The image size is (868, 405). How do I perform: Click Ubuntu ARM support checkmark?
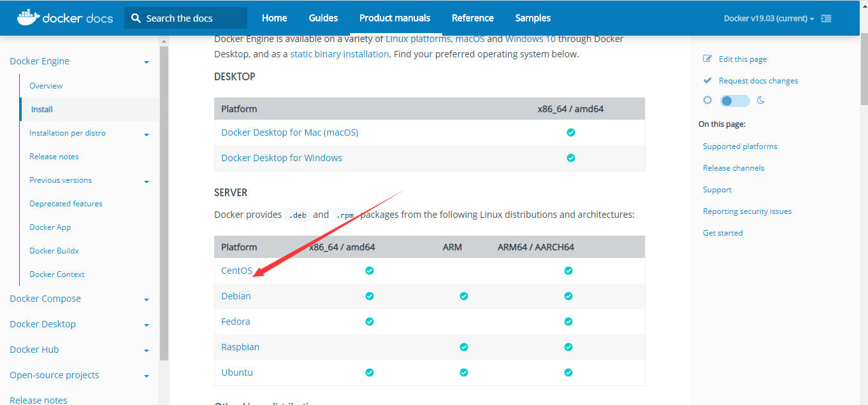[x=464, y=373]
